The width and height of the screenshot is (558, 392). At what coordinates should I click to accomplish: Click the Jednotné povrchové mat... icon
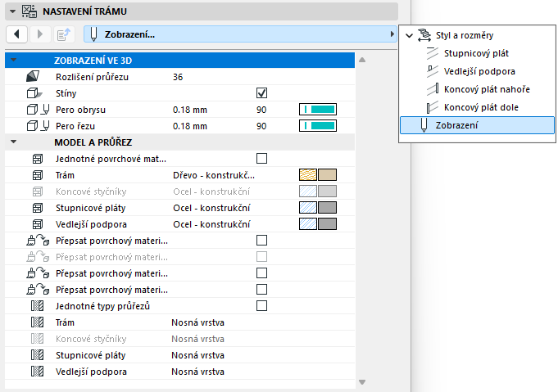(38, 159)
